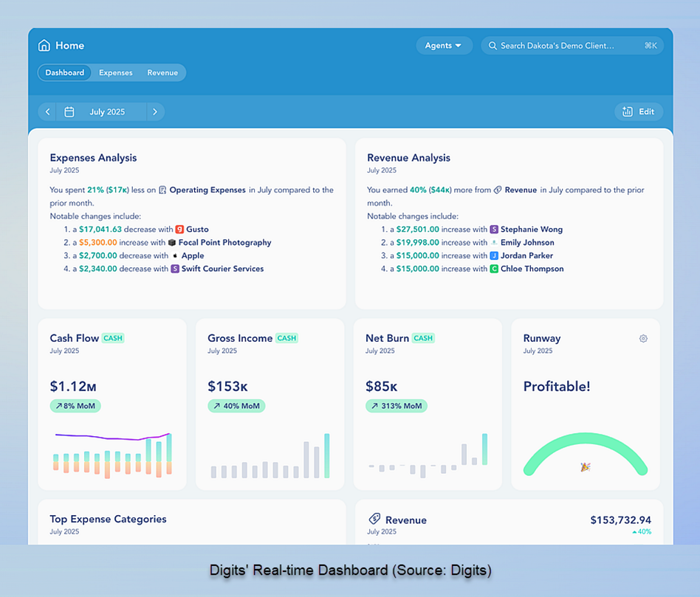This screenshot has width=700, height=597.
Task: Click the $27,501.00 increase amount
Action: pos(418,230)
